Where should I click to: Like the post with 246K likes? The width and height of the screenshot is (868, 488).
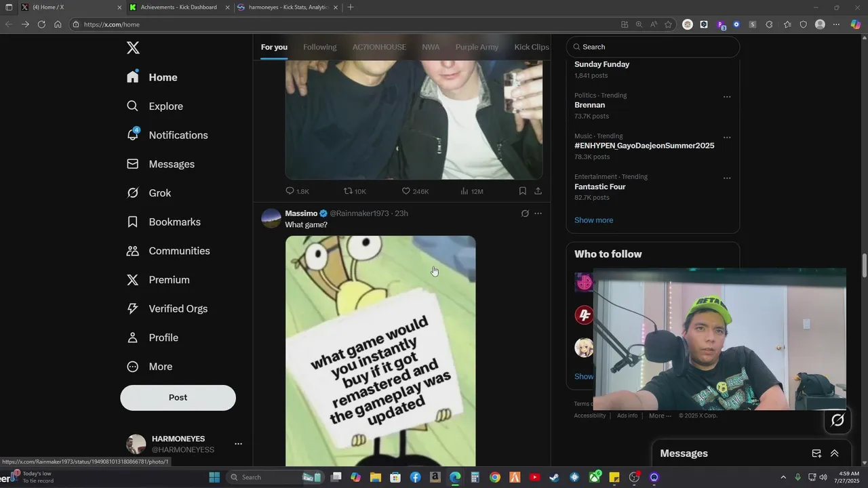tap(415, 191)
